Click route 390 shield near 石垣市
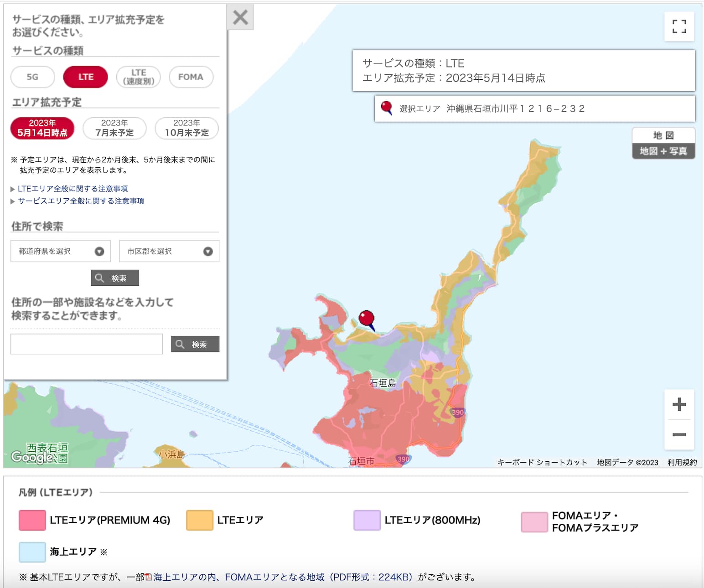Image resolution: width=704 pixels, height=588 pixels. point(403,459)
